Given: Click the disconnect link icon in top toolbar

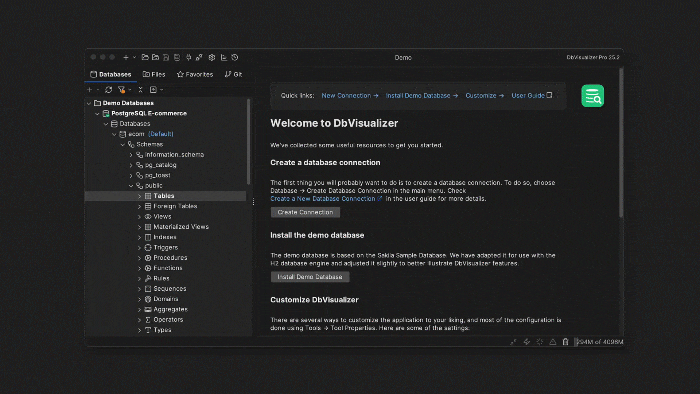Looking at the screenshot, I should (199, 58).
